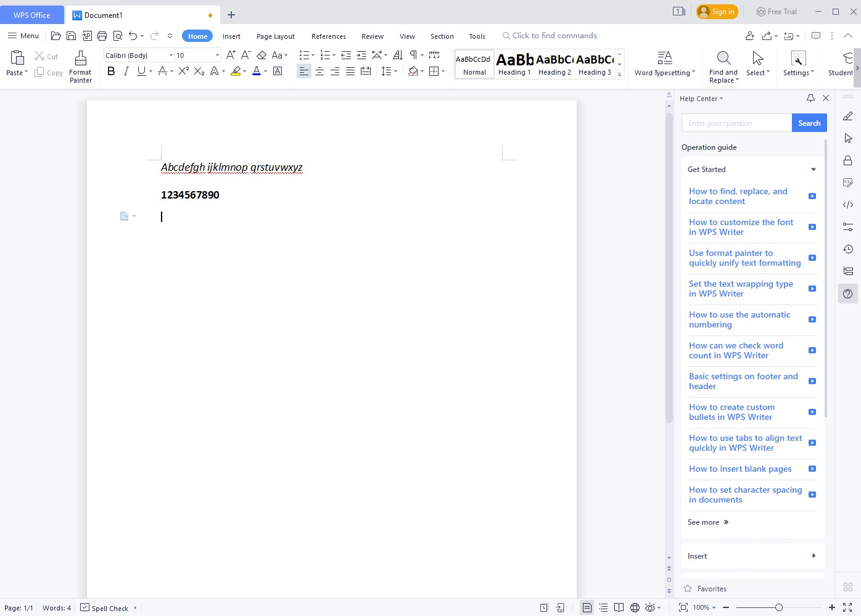Screen dimensions: 861x616
Task: Click the Print icon in quick toolbar
Action: coord(102,36)
